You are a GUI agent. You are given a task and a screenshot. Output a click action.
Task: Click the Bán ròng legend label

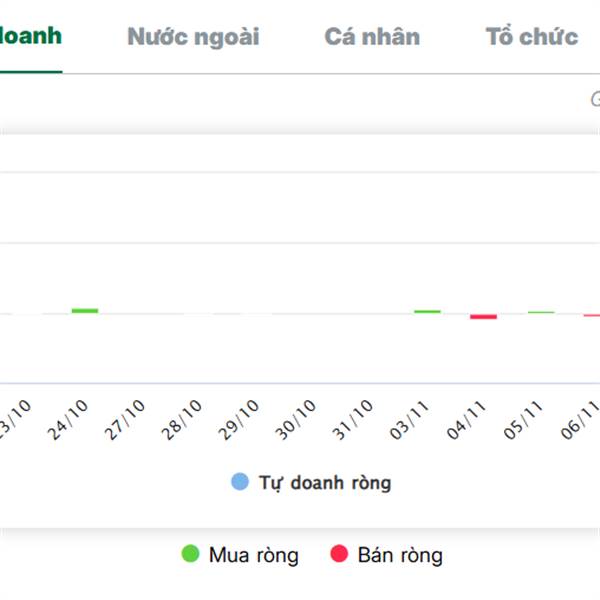[399, 555]
